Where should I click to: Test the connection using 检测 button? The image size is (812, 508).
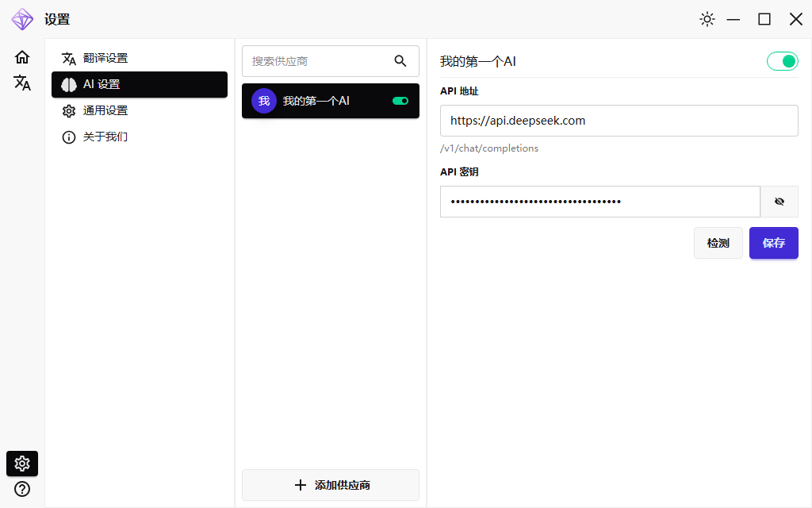[x=718, y=242]
